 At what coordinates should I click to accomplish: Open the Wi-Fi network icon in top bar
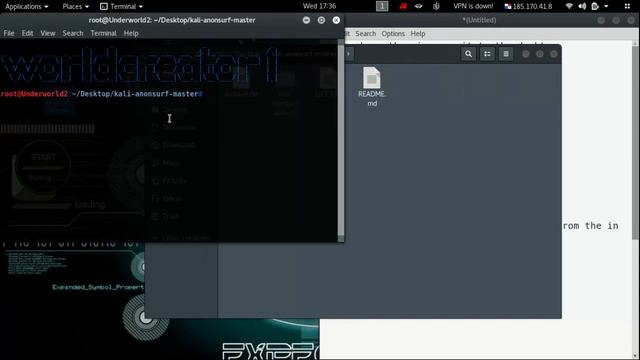coord(569,6)
